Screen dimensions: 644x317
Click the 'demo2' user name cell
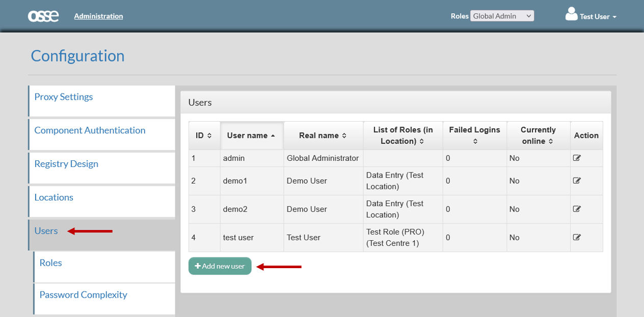tap(252, 209)
